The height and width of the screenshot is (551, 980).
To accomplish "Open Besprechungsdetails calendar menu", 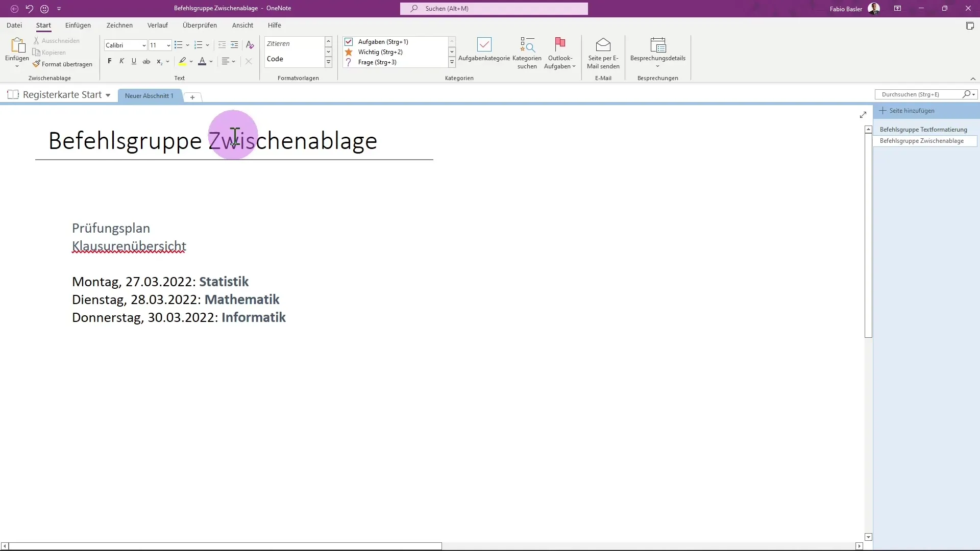I will pos(658,53).
